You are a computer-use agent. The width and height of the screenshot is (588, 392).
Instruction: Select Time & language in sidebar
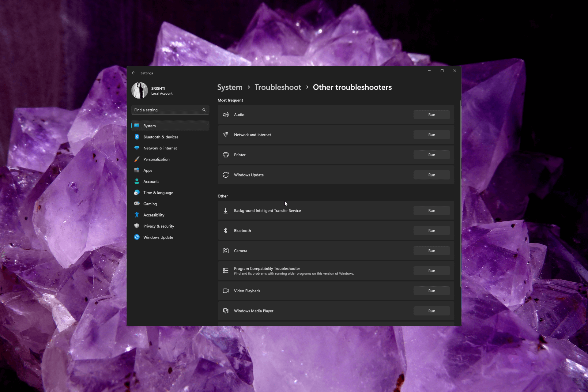[170, 193]
